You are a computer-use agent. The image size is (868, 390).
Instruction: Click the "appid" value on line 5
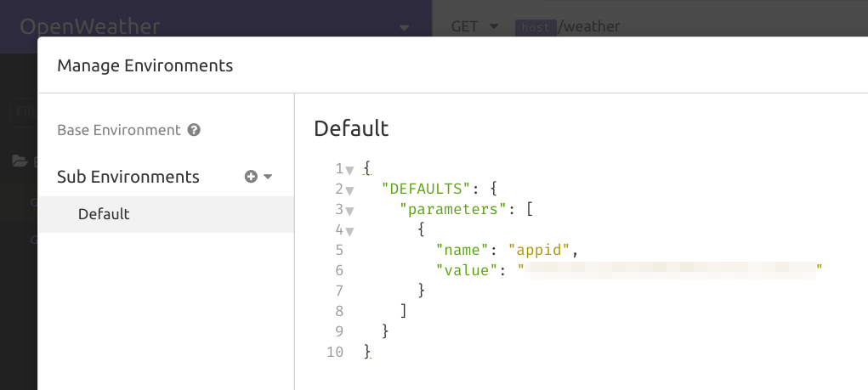(539, 251)
